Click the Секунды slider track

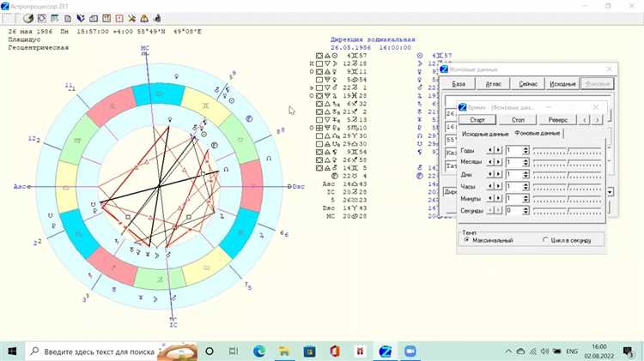(x=568, y=210)
